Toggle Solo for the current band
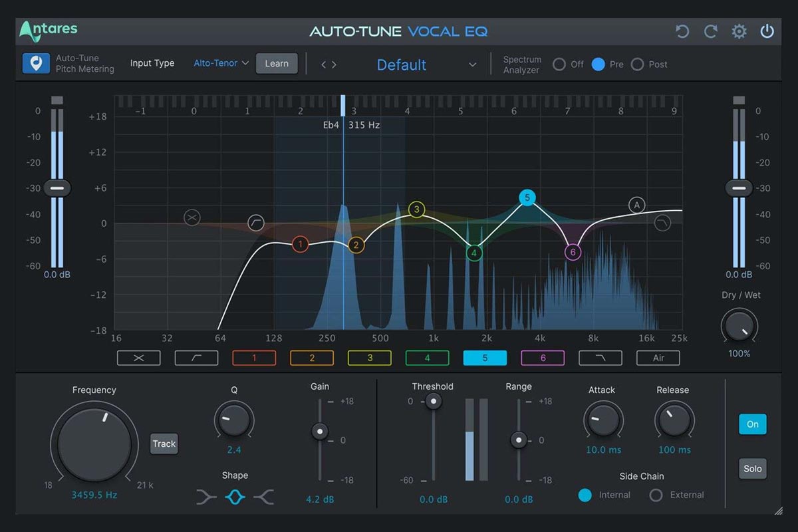This screenshot has height=532, width=798. click(x=752, y=468)
